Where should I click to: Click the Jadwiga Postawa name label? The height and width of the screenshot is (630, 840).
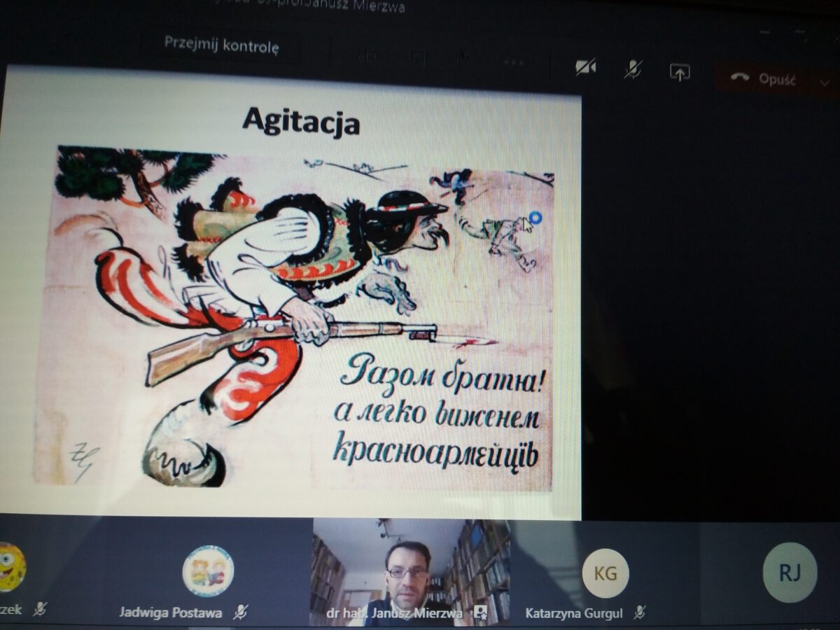[x=171, y=612]
